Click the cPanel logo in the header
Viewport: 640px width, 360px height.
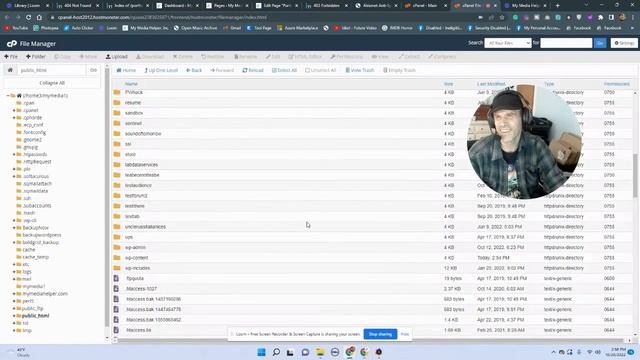[12, 44]
